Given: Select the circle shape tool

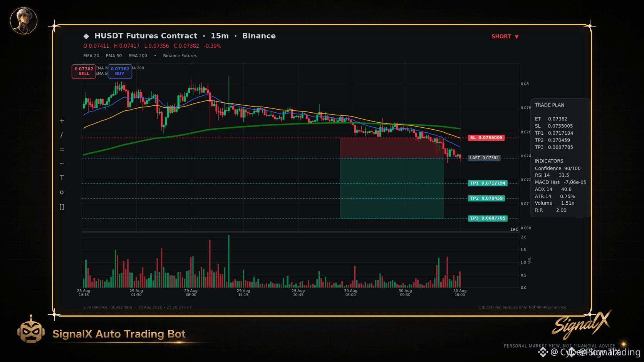Looking at the screenshot, I should pyautogui.click(x=62, y=192).
